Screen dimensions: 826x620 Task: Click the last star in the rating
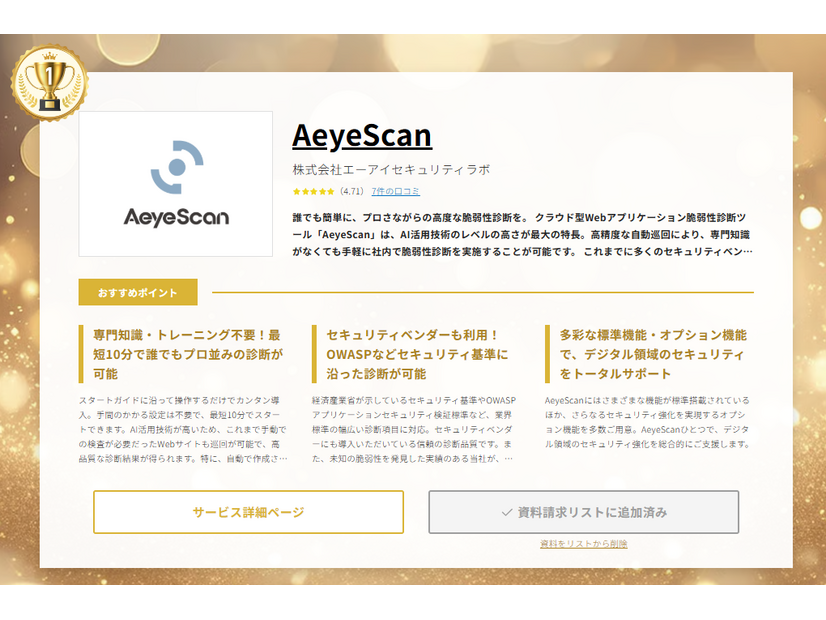(331, 190)
